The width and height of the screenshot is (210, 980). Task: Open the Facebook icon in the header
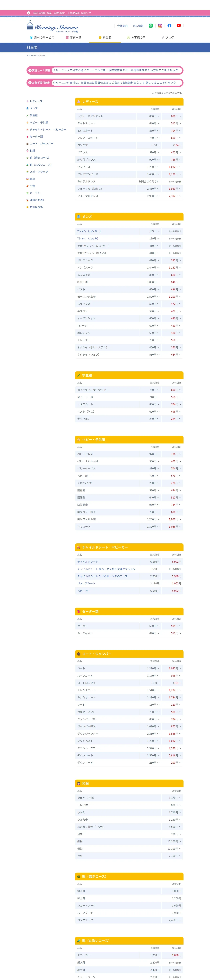click(169, 25)
